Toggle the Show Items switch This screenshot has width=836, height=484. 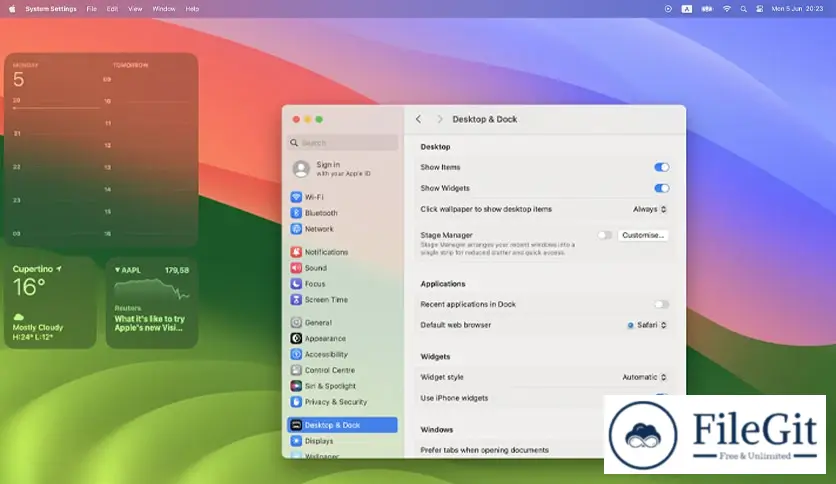tap(661, 167)
